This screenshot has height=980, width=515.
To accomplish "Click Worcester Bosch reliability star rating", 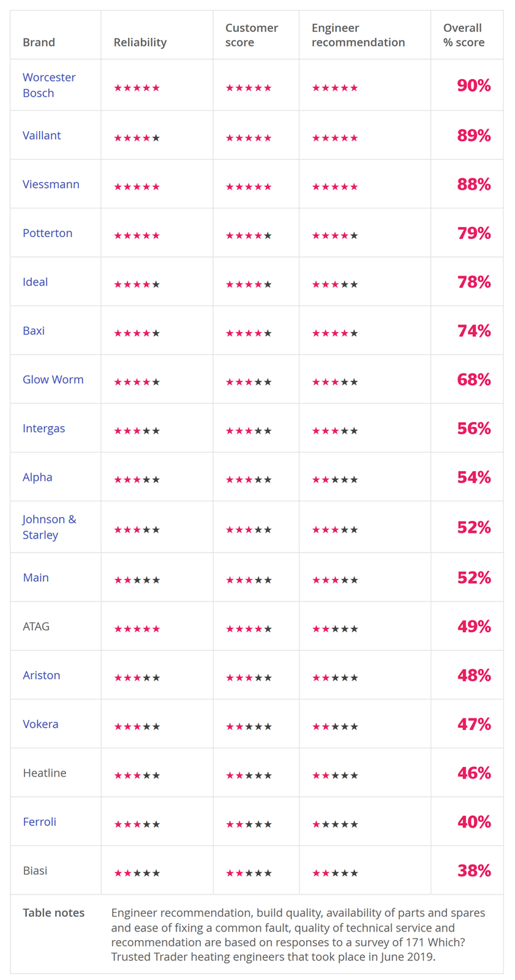I will (137, 88).
